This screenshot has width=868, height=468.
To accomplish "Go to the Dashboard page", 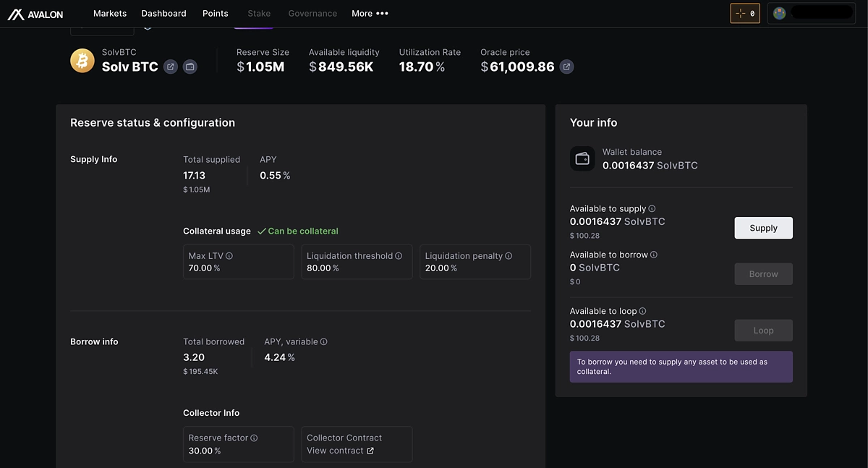I will 163,14.
